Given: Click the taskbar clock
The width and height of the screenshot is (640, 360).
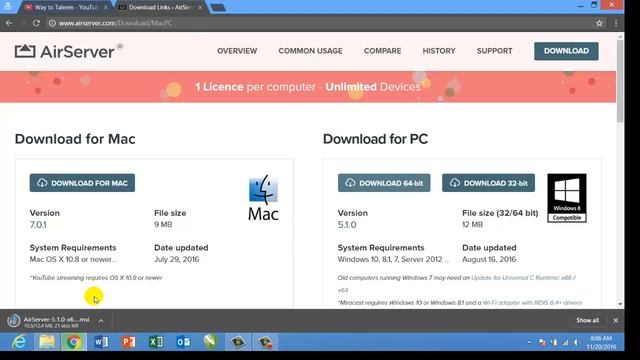Looking at the screenshot, I should (601, 342).
